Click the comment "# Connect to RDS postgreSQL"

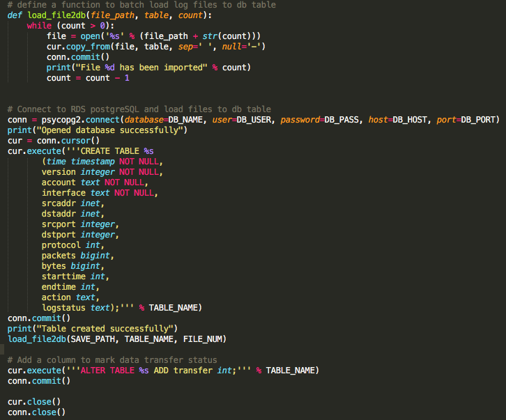tap(139, 109)
